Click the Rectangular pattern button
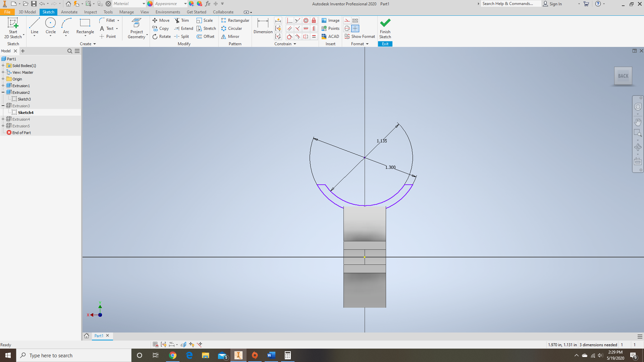This screenshot has height=362, width=644. pos(235,20)
